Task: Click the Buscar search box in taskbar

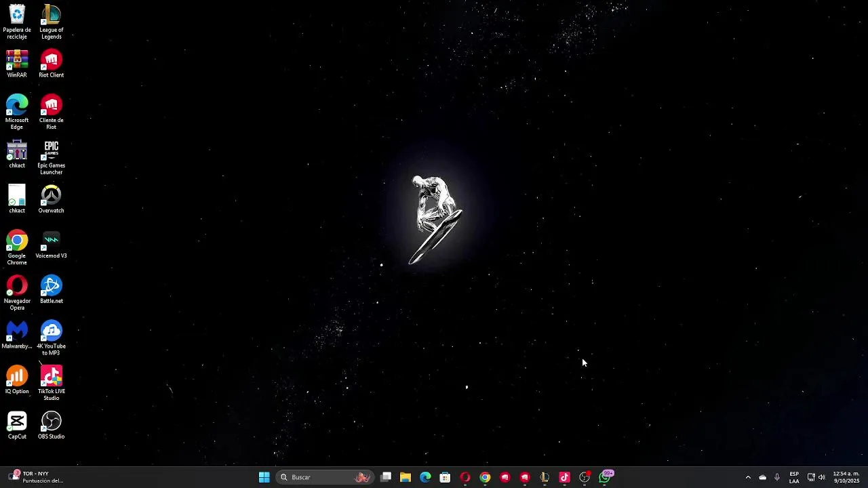Action: click(x=325, y=477)
